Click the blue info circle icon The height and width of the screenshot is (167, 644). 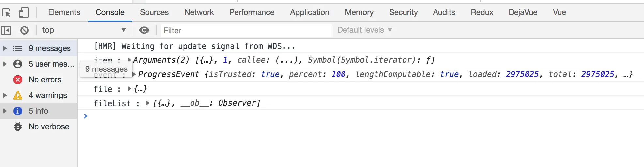pos(18,111)
